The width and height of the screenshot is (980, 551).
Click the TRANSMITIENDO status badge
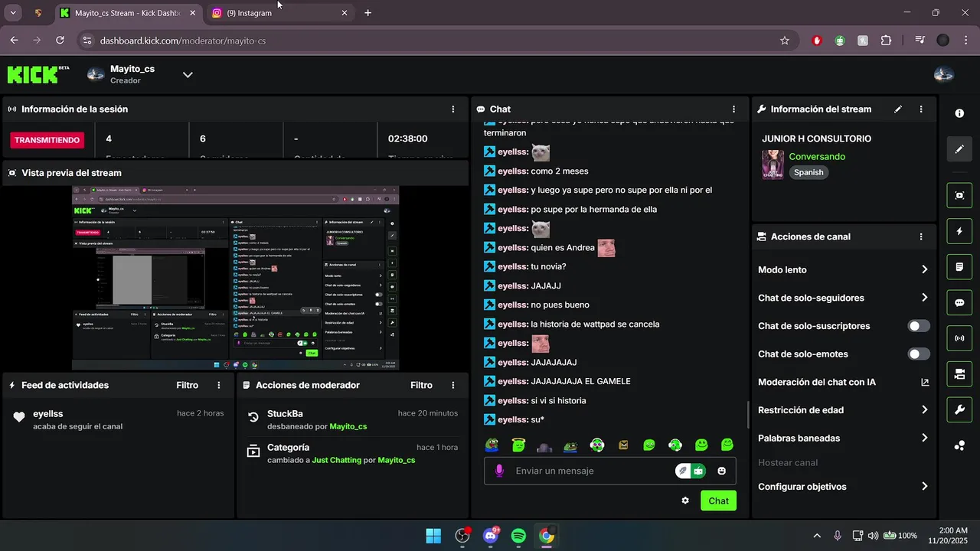coord(47,140)
